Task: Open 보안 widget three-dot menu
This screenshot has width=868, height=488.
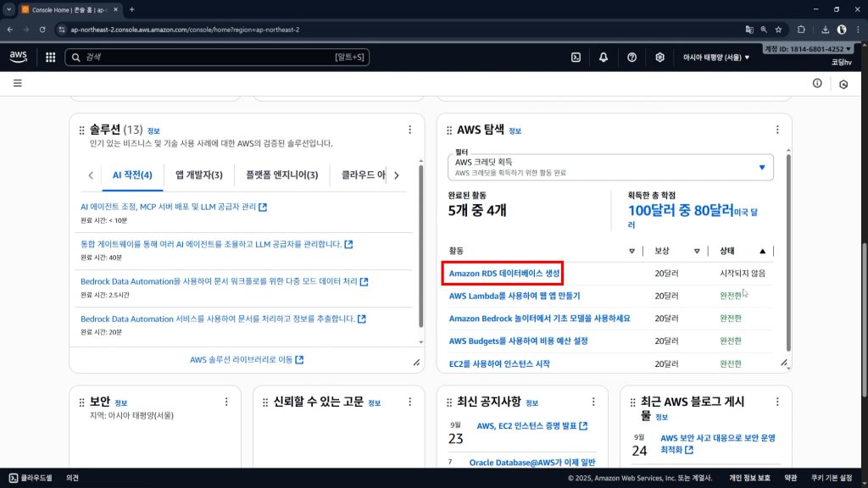Action: coord(225,402)
